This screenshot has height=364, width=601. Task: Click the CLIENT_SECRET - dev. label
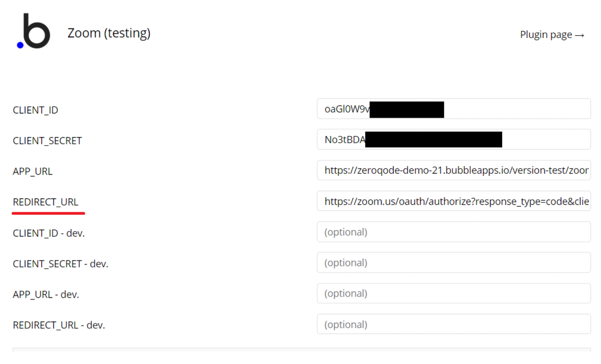(61, 264)
